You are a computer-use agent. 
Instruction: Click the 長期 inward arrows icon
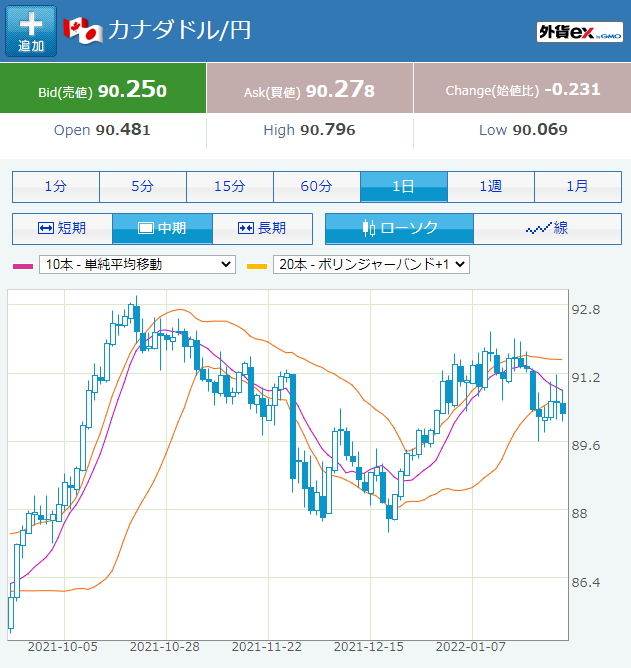point(246,228)
